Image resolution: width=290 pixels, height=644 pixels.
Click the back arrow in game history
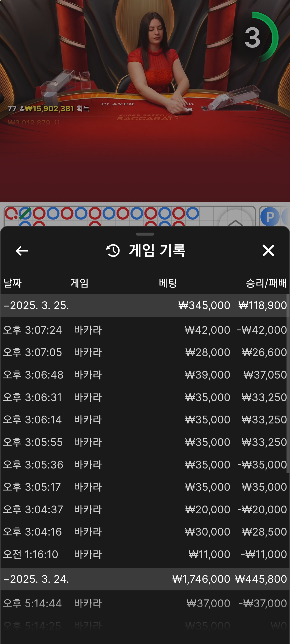(22, 251)
